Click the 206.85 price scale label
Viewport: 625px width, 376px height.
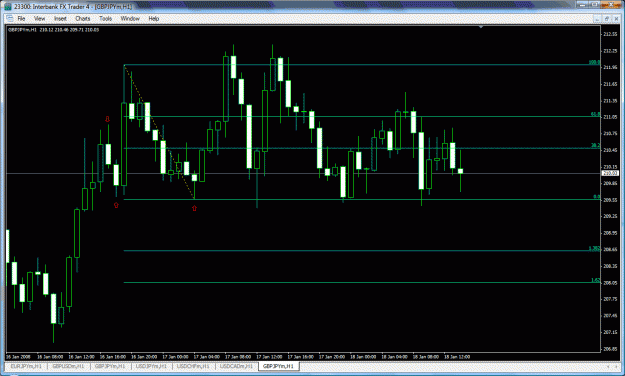[610, 349]
